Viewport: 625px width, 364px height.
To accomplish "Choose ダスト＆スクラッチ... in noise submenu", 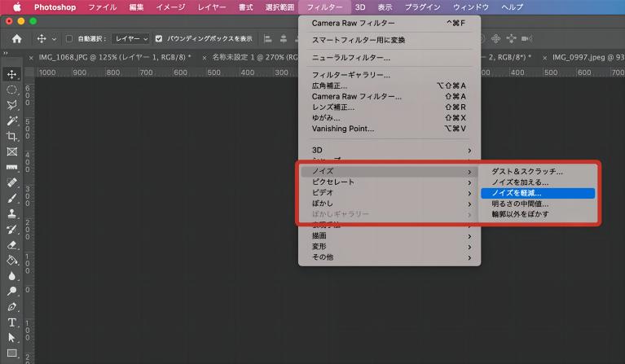I will click(x=538, y=172).
